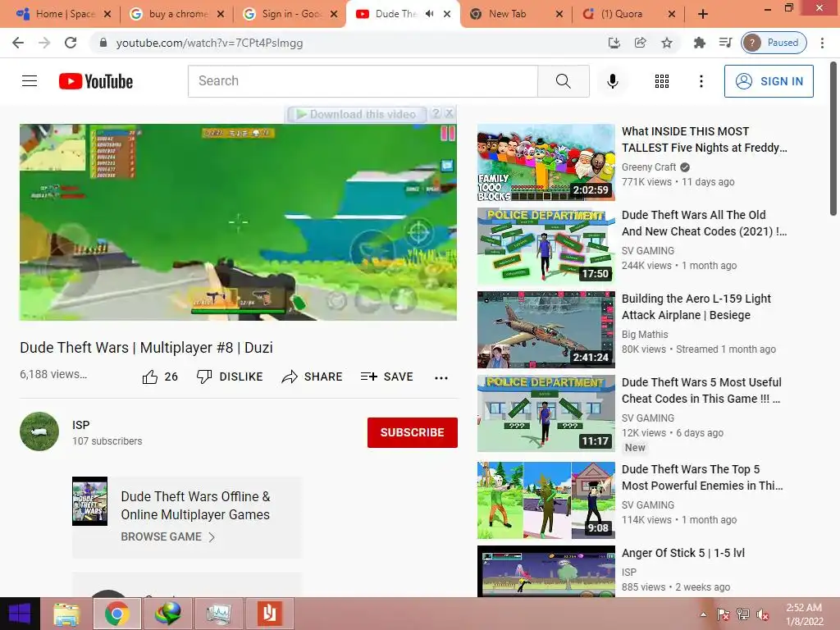Open more actions ellipsis under the video

(x=441, y=377)
